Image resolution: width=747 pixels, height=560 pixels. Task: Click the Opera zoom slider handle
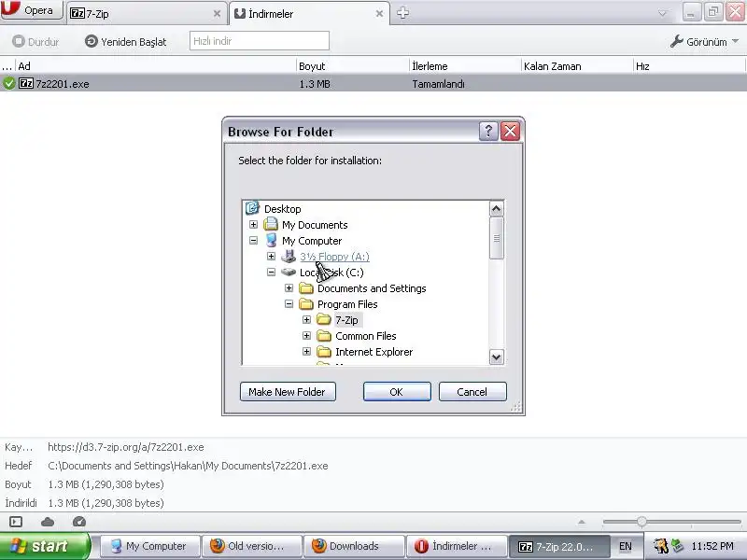[x=641, y=522]
